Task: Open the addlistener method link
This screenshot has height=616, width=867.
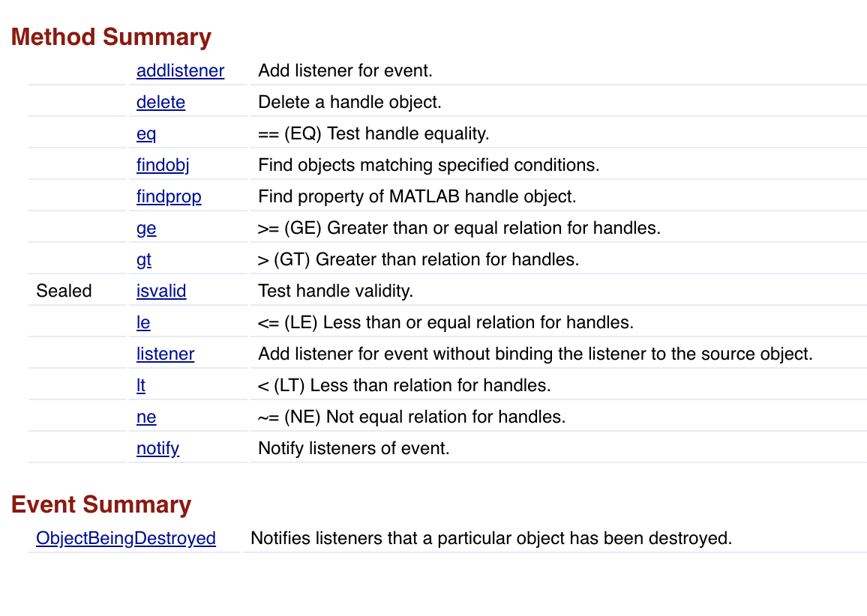Action: [x=180, y=70]
